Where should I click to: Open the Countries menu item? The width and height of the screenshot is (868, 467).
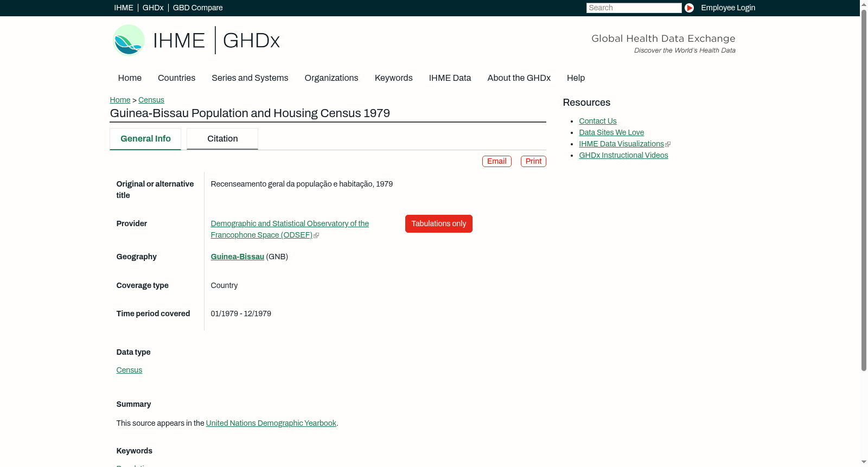(x=176, y=78)
